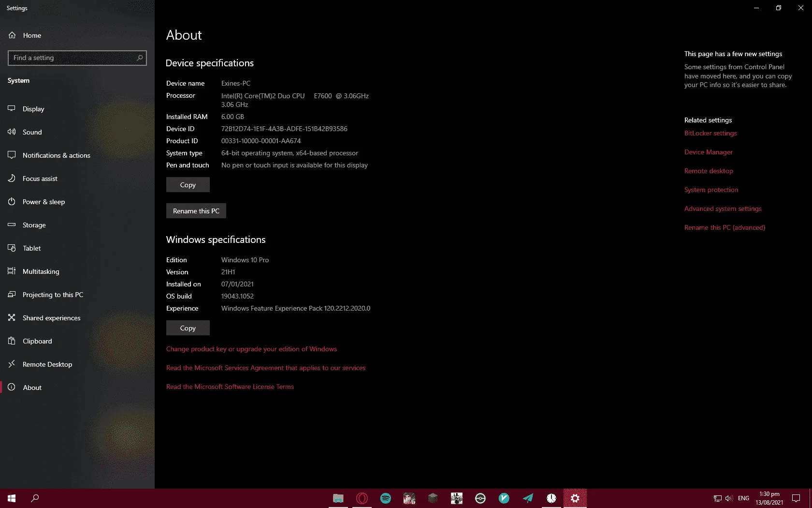This screenshot has width=812, height=508.
Task: Click the Device specifications heading
Action: tap(210, 63)
